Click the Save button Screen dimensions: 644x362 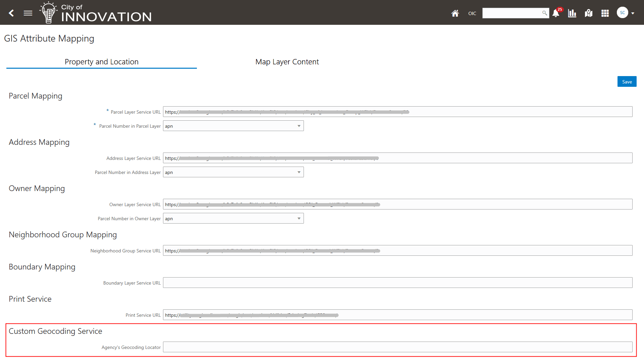click(x=627, y=81)
